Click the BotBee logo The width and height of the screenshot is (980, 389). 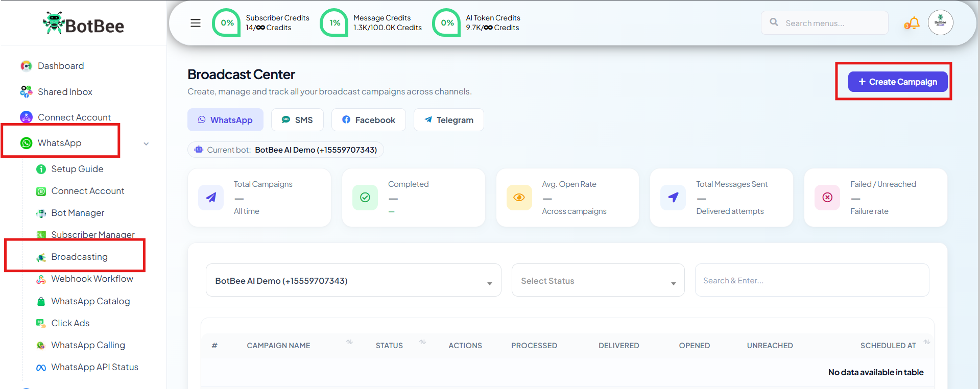pyautogui.click(x=83, y=23)
